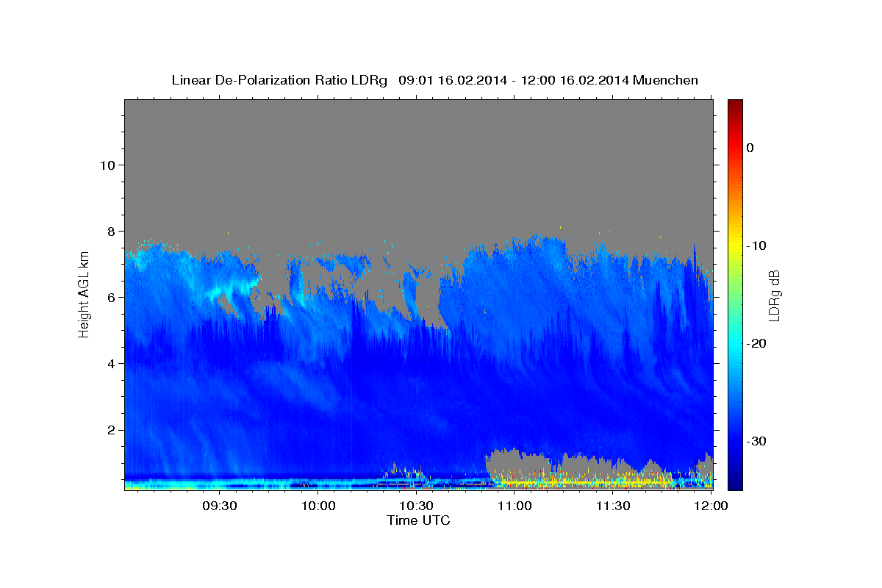Click the colorbar value -10 on the scale

[756, 245]
